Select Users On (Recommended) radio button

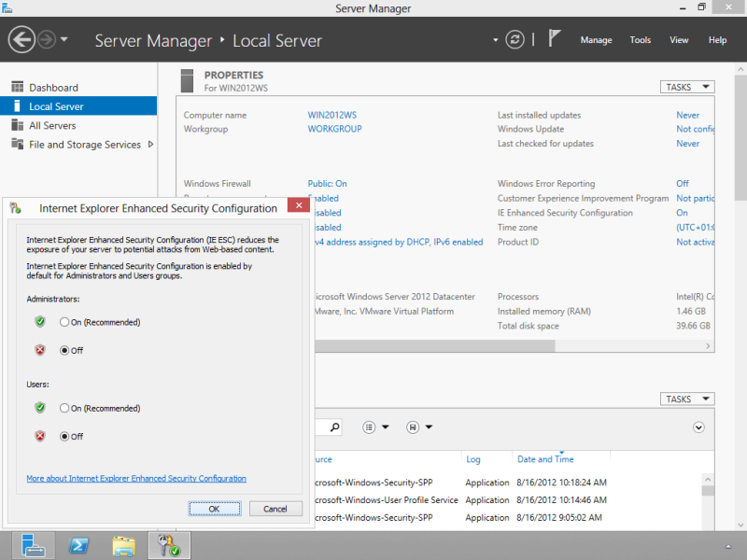(x=64, y=408)
